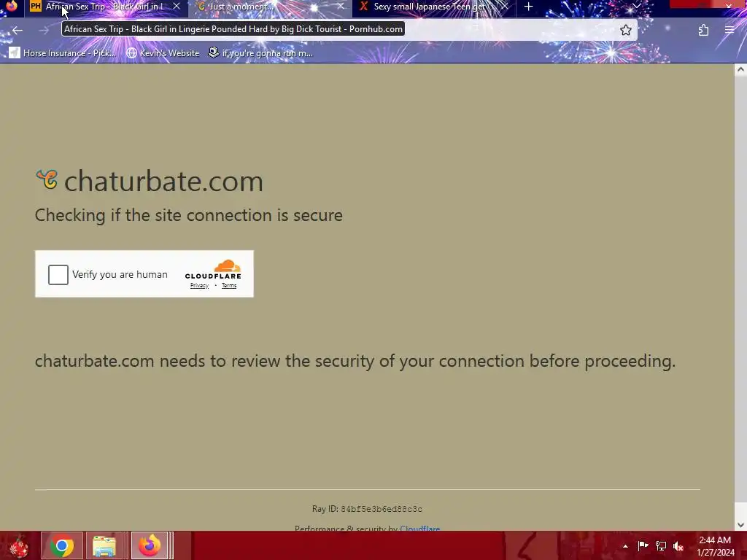Open the Windows Start button

[x=19, y=545]
